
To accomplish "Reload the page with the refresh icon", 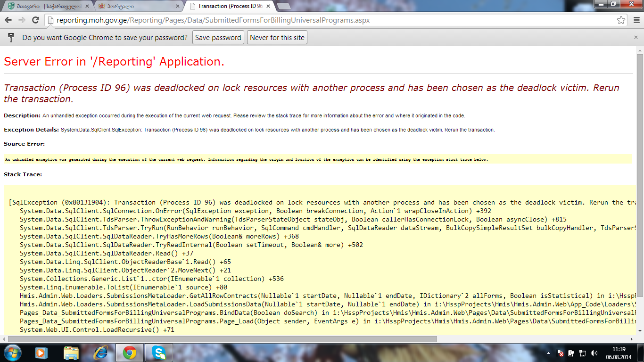I will [x=35, y=20].
